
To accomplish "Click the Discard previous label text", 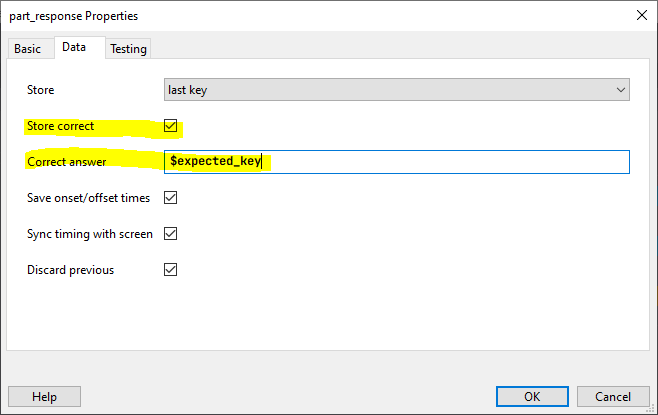I will tap(71, 270).
